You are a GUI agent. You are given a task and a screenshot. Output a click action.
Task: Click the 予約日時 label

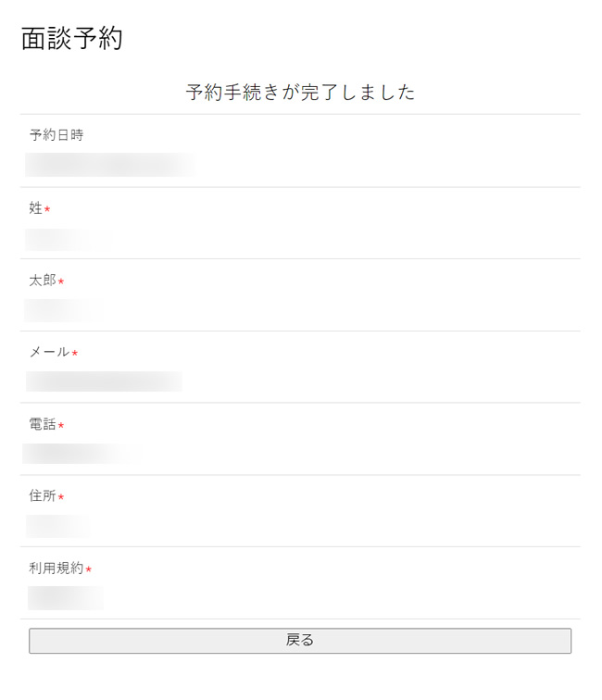tap(56, 135)
